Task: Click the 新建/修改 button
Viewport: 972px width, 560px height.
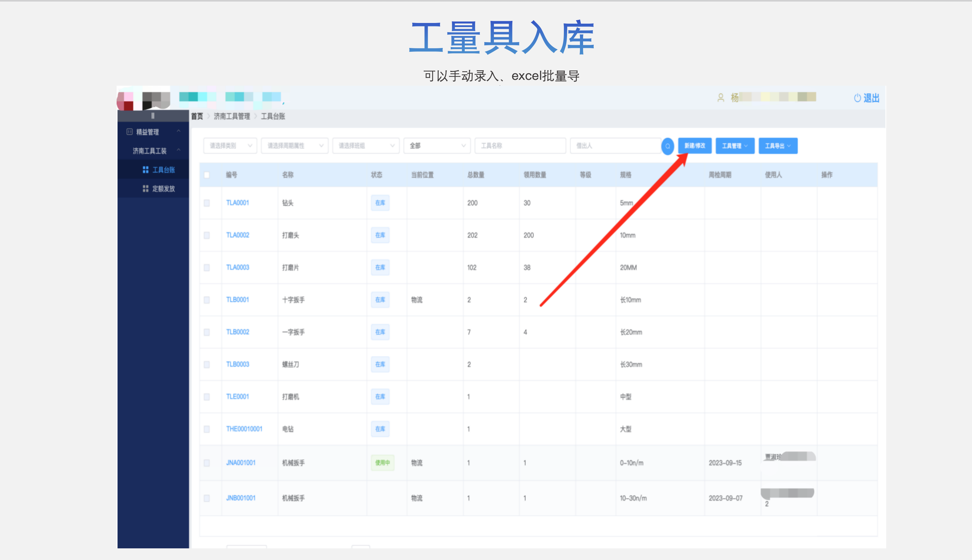Action: (695, 146)
